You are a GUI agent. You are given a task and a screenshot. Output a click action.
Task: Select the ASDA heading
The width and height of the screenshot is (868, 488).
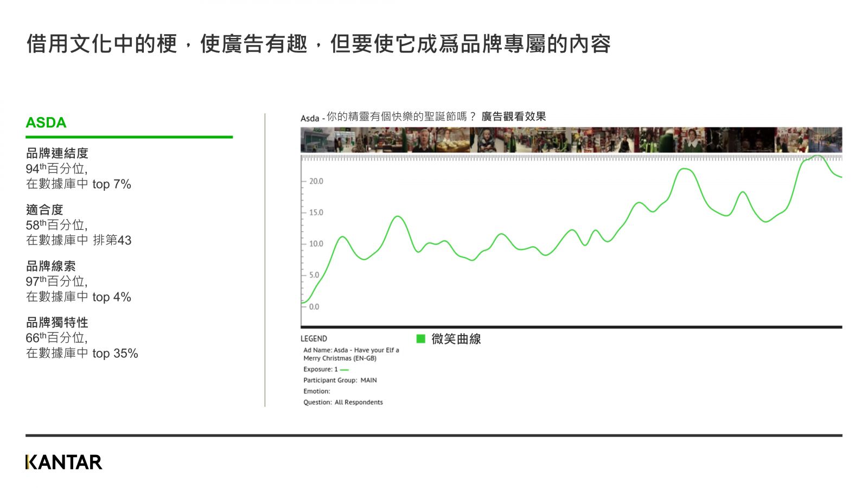pyautogui.click(x=46, y=123)
